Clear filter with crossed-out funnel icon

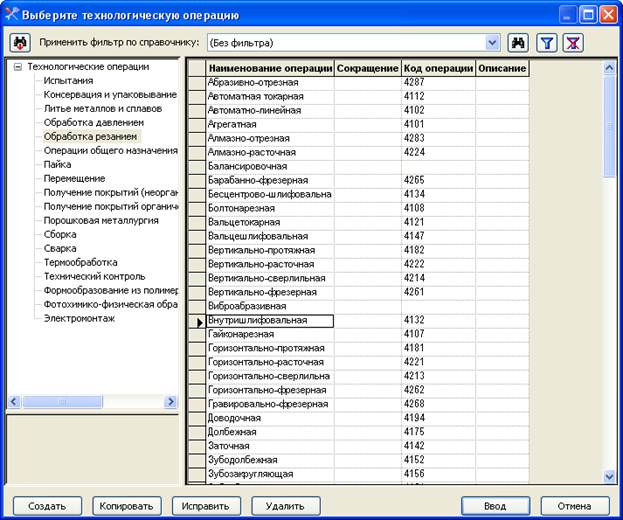(573, 43)
